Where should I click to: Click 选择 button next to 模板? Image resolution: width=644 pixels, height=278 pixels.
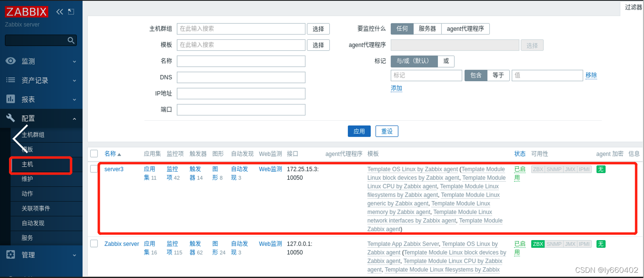318,45
